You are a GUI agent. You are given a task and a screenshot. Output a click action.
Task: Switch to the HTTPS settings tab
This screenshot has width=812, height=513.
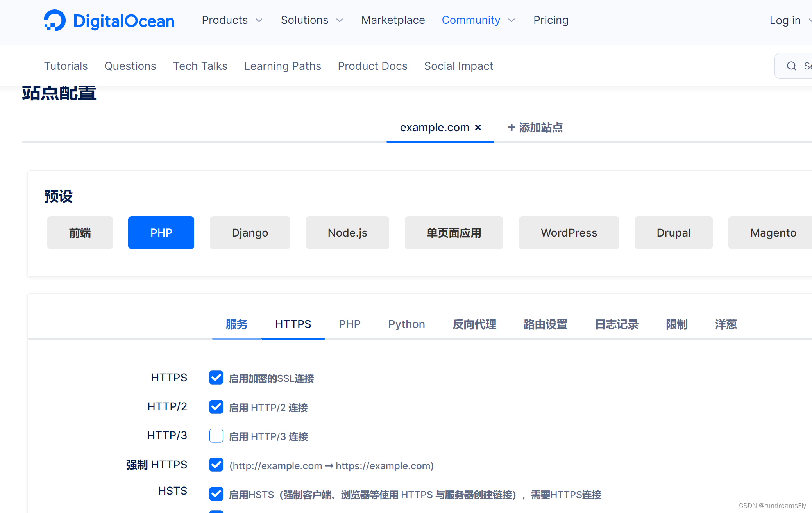[293, 324]
